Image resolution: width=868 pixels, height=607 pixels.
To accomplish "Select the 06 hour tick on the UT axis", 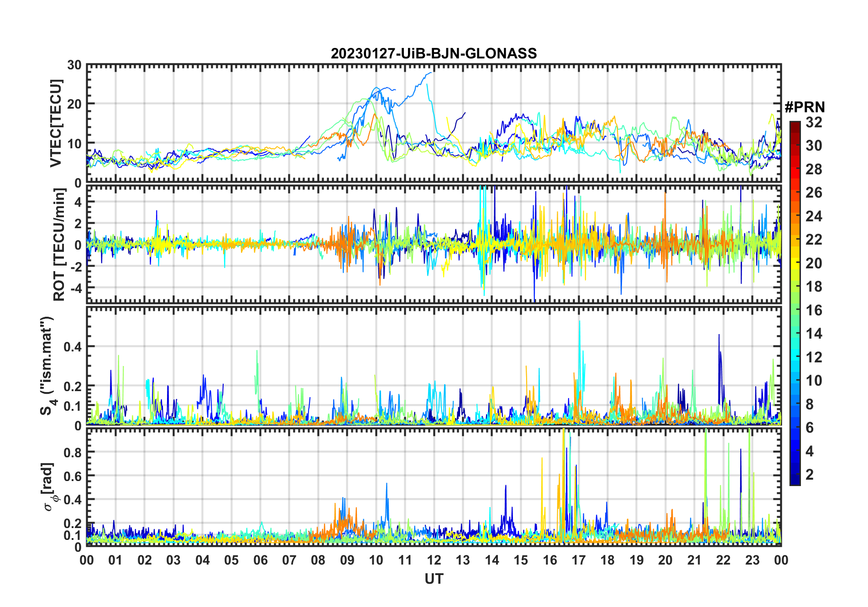I will coord(260,560).
